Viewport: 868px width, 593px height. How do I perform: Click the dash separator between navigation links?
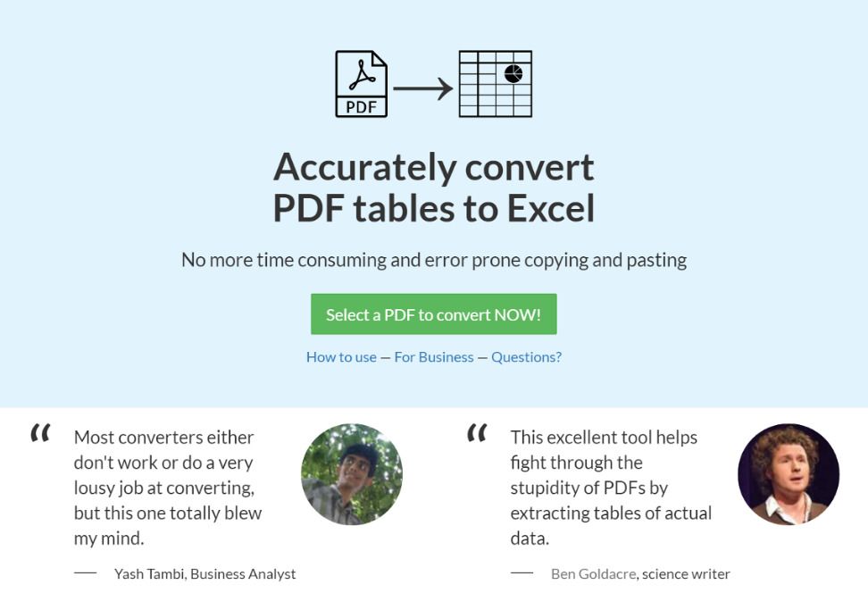pos(386,356)
